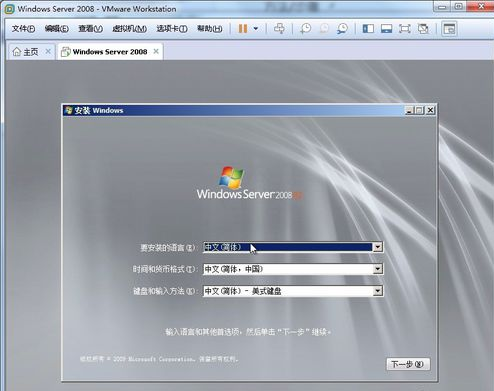
Task: Open the 编辑(E) menu
Action: coord(57,29)
